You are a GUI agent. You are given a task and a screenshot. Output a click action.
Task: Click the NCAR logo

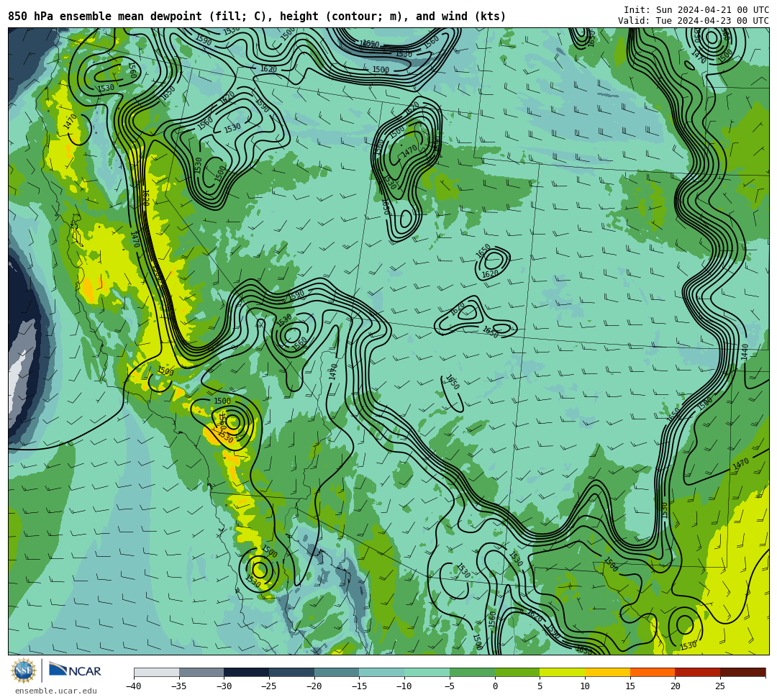click(x=75, y=671)
